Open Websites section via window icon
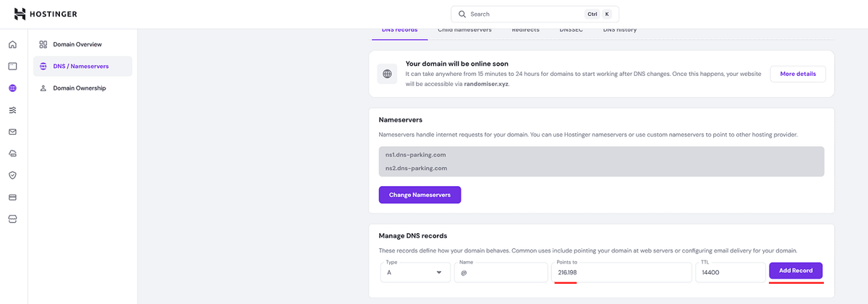 [12, 67]
